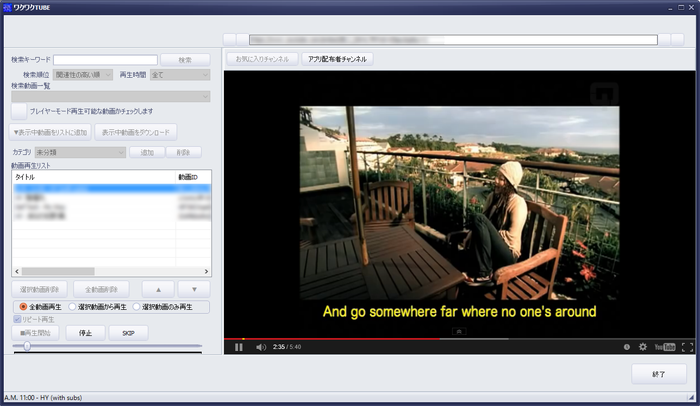The image size is (700, 406).
Task: Open the video settings gear
Action: 643,347
